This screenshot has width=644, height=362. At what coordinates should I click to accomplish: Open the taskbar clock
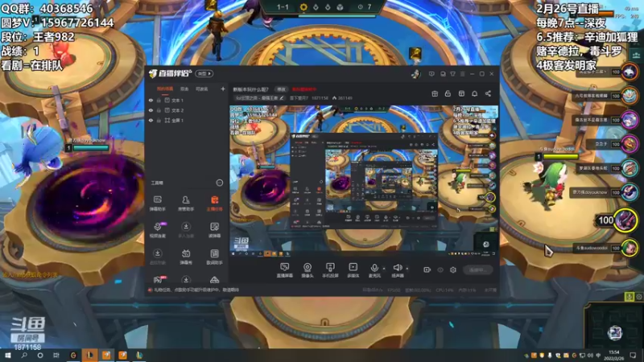(x=614, y=356)
